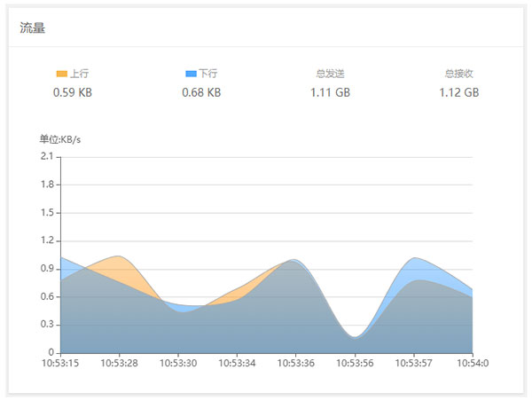Click the 流量 panel title
Image resolution: width=532 pixels, height=401 pixels.
point(32,28)
